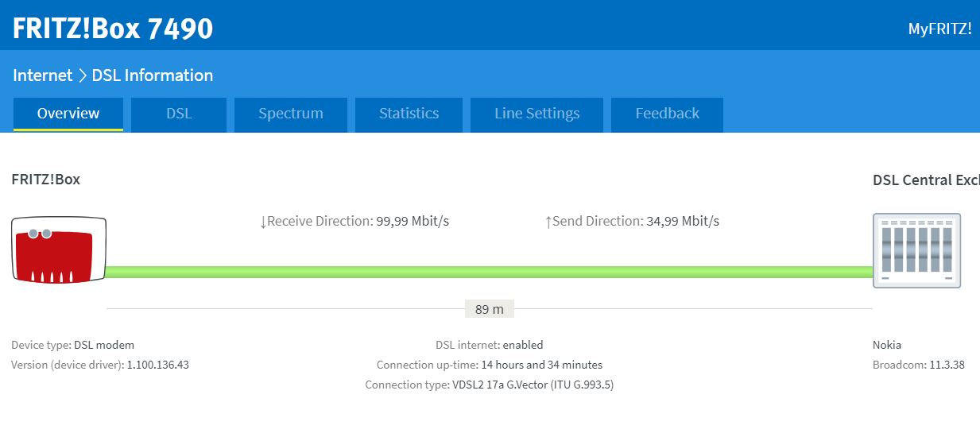
Task: Click the green DSL connection line
Action: coord(489,272)
